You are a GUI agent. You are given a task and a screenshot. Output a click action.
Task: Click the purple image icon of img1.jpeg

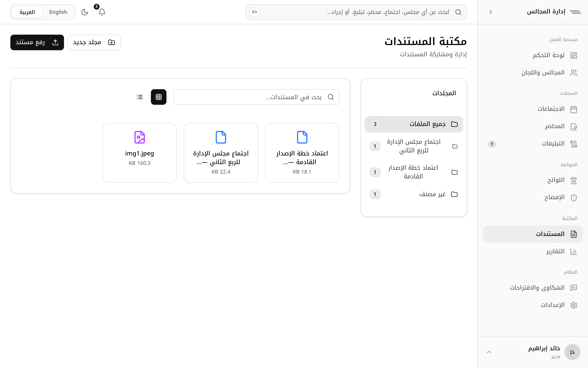coord(140,137)
